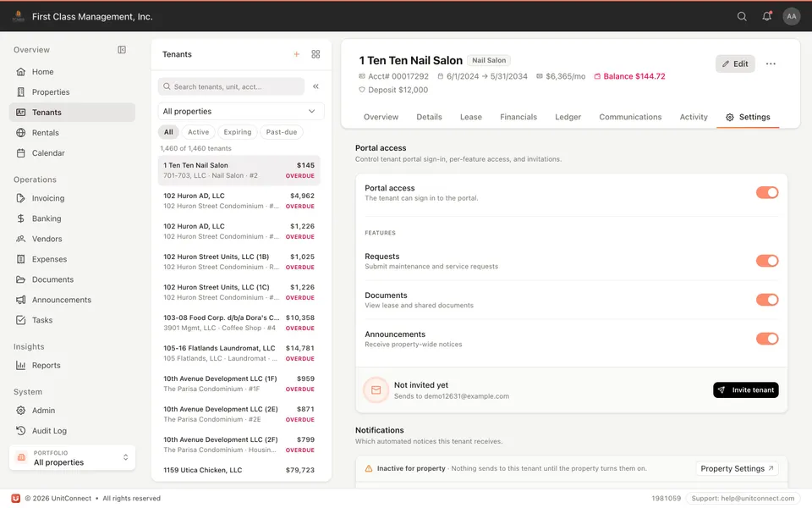Open the search magnifier in top bar
Screen dimensions: 812x508
742,17
